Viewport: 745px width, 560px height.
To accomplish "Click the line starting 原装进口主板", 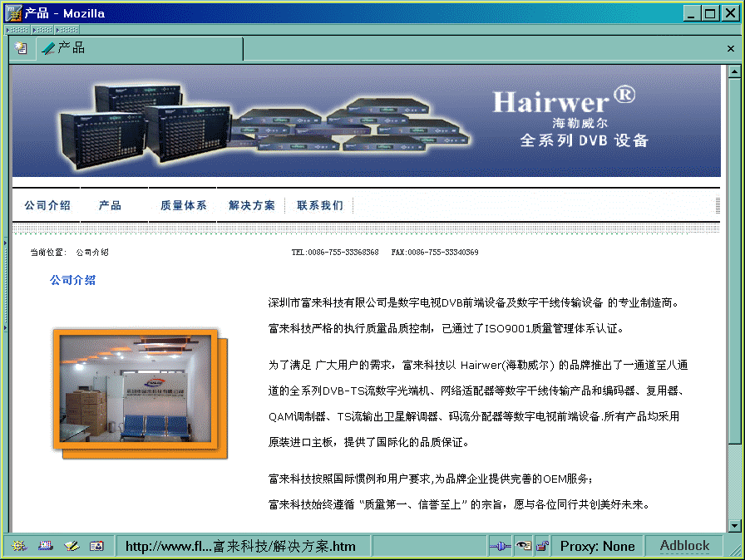I will point(368,442).
